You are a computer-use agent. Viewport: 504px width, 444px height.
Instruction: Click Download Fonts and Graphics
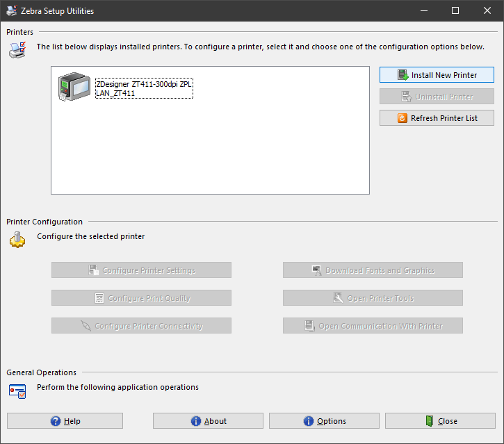click(373, 270)
